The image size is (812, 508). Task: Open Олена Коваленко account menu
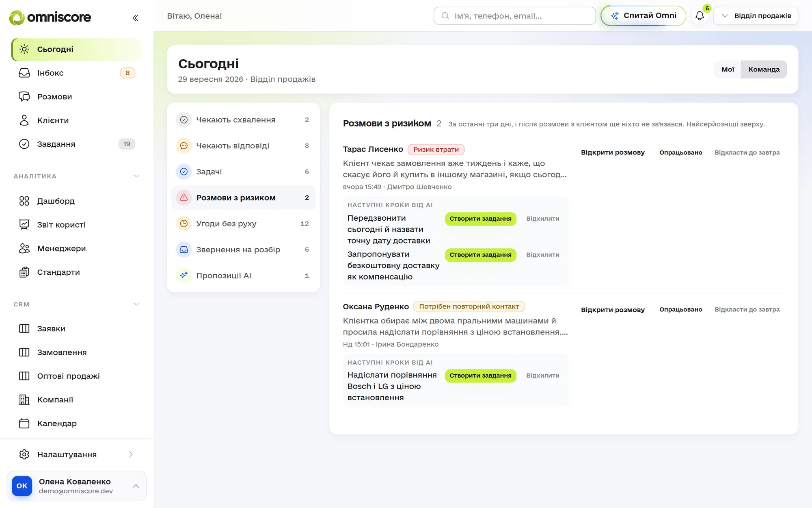coord(77,486)
